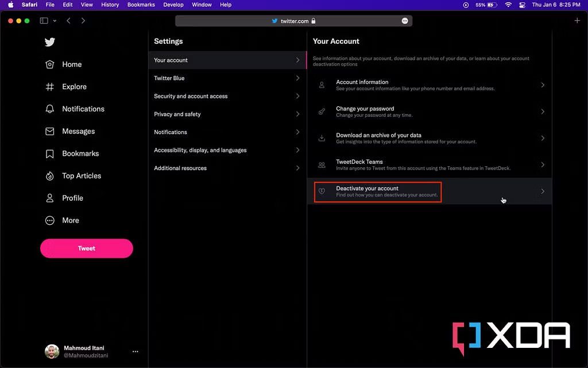Click the More ellipsis icon in sidebar
The image size is (588, 368).
(50, 220)
